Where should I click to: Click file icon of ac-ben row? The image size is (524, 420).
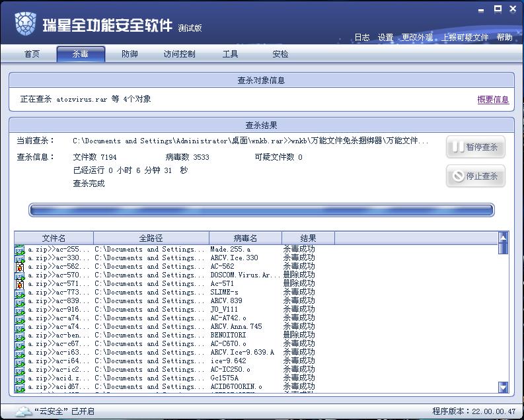19,335
